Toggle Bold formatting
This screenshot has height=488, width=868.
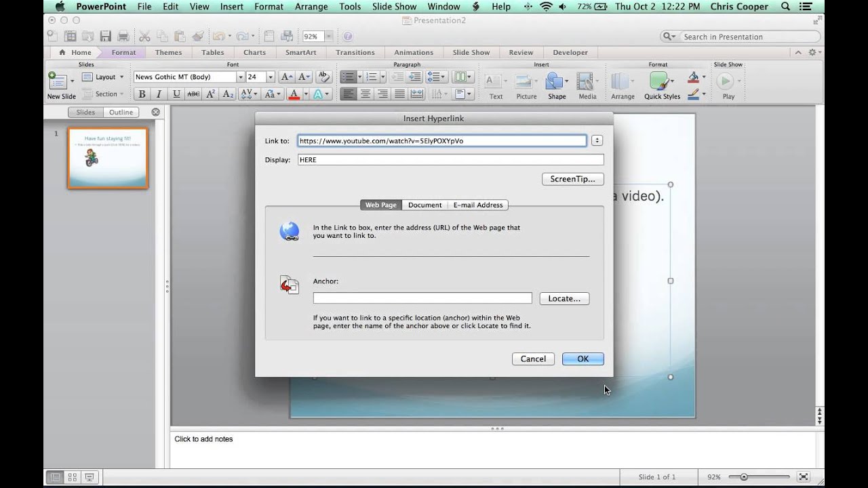coord(142,94)
